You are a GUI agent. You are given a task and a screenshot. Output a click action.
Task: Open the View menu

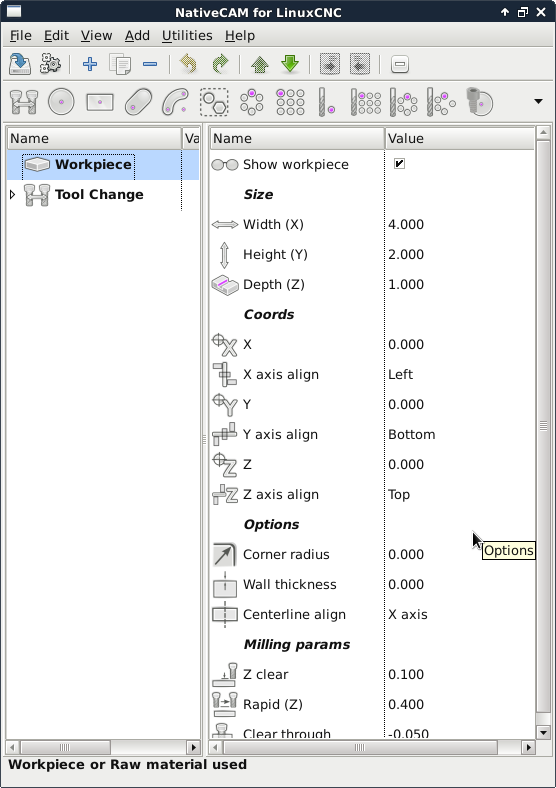pyautogui.click(x=97, y=36)
